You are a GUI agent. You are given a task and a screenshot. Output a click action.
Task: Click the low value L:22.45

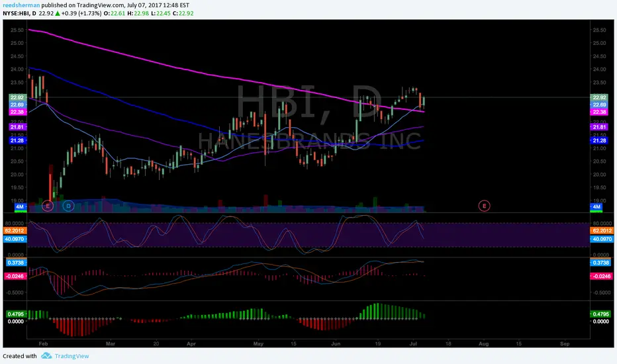coord(161,13)
